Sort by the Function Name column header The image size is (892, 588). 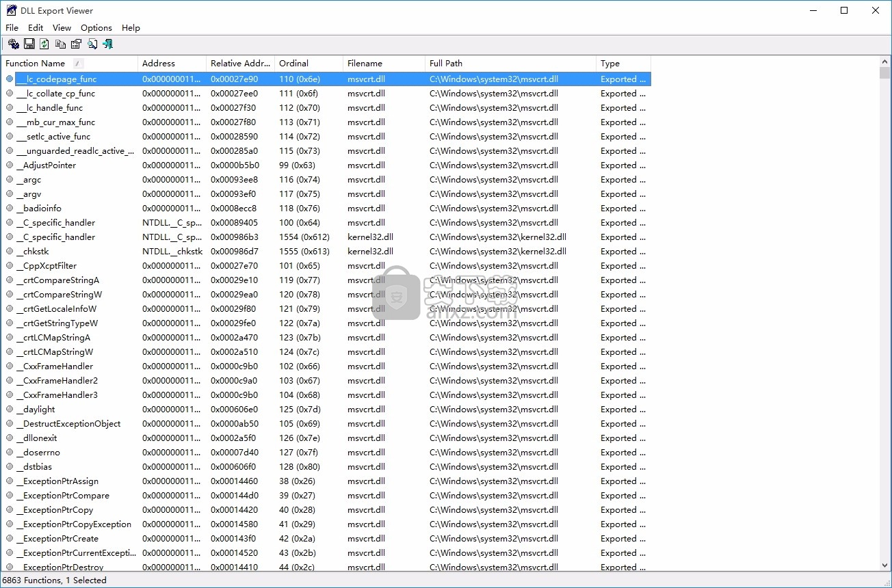(70, 64)
